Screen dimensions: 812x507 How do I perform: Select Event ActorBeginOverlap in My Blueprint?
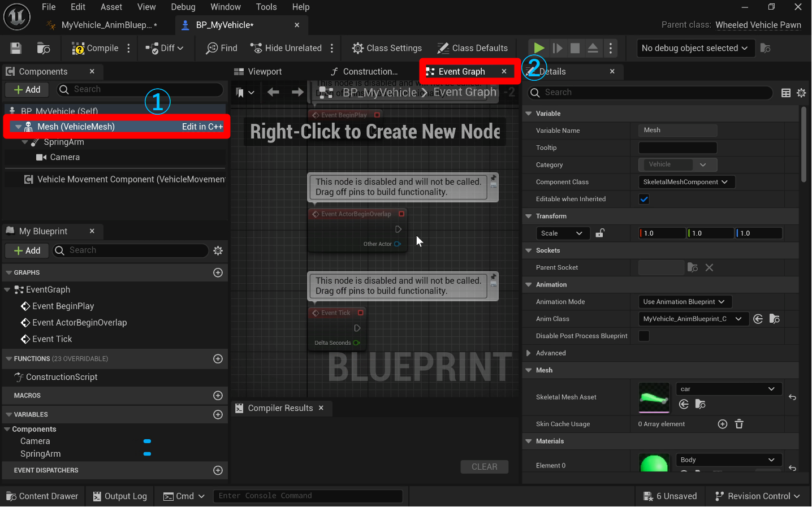[79, 322]
